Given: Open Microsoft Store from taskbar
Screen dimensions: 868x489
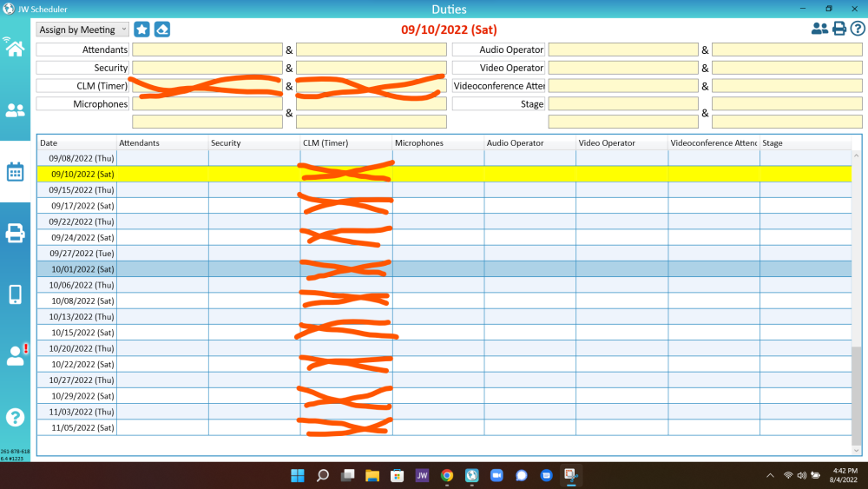Looking at the screenshot, I should (x=397, y=475).
